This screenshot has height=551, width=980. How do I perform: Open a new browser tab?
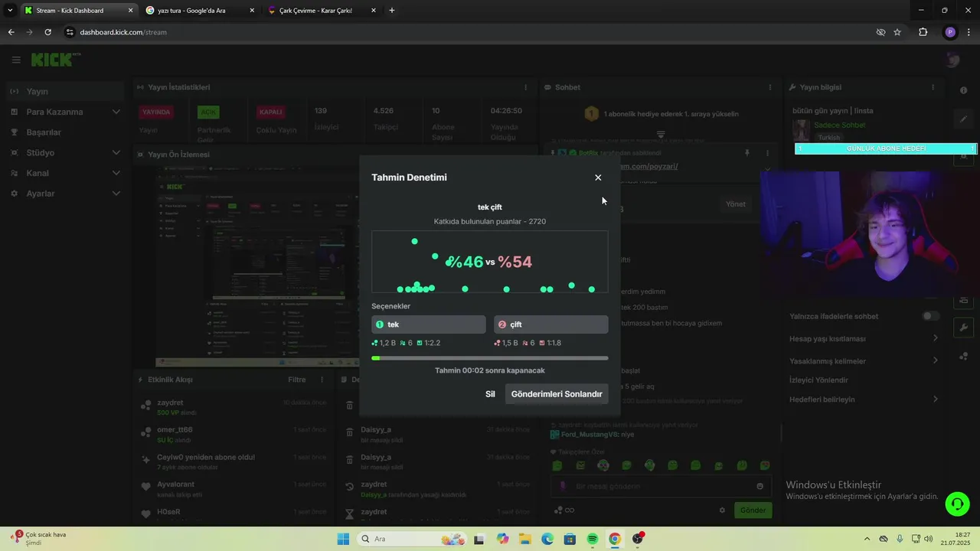pos(392,11)
